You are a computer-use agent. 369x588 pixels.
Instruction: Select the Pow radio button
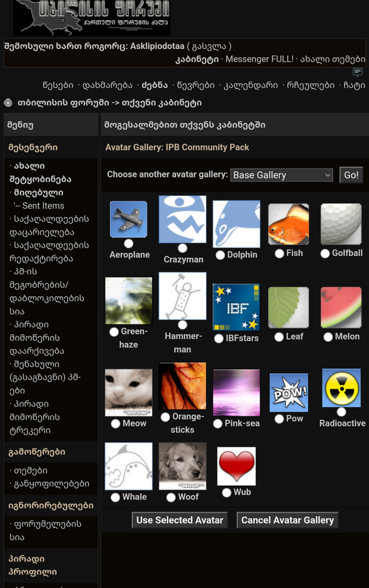(x=279, y=419)
